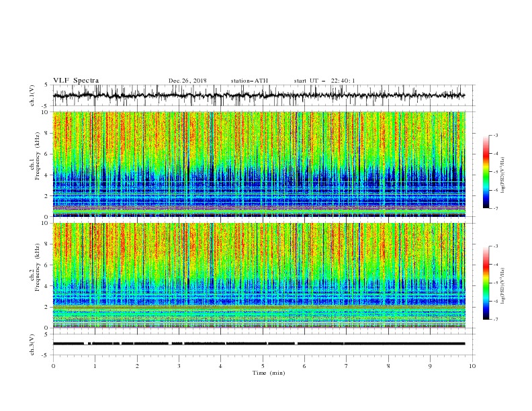
Task: Click the ch.2 spectrogram plot
Action: (x=259, y=275)
